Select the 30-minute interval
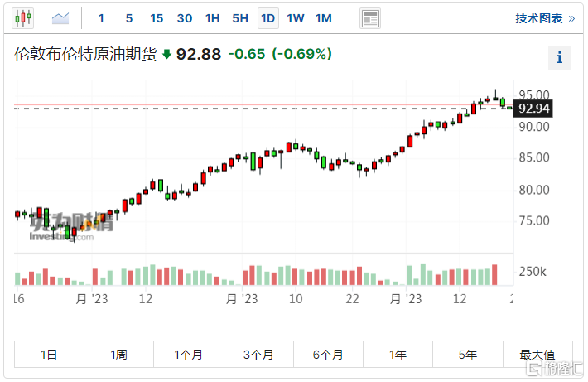588x382 pixels. click(185, 18)
